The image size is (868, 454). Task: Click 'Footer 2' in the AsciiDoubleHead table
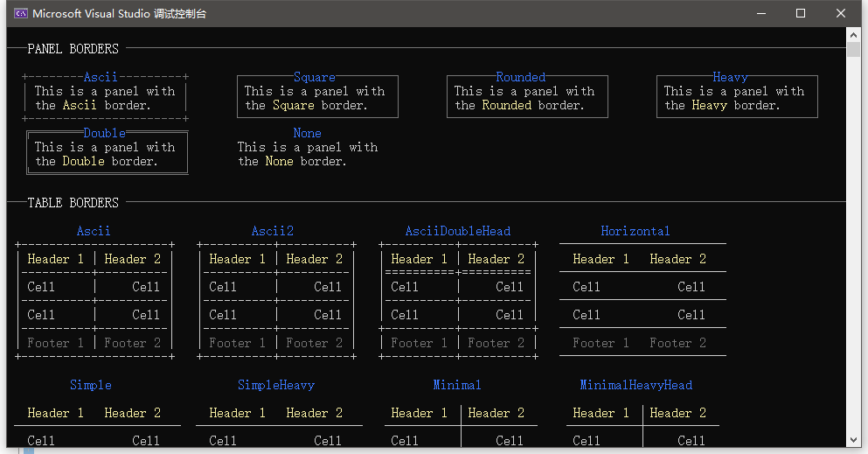pos(496,343)
